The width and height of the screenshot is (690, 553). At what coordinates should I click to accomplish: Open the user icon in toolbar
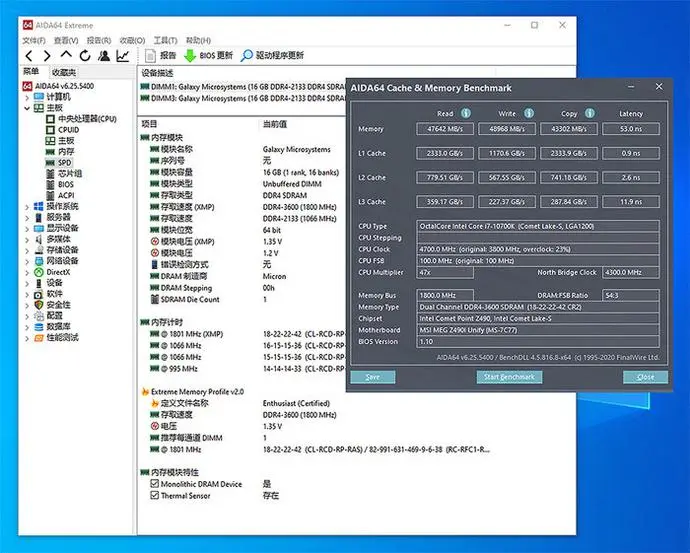point(104,55)
